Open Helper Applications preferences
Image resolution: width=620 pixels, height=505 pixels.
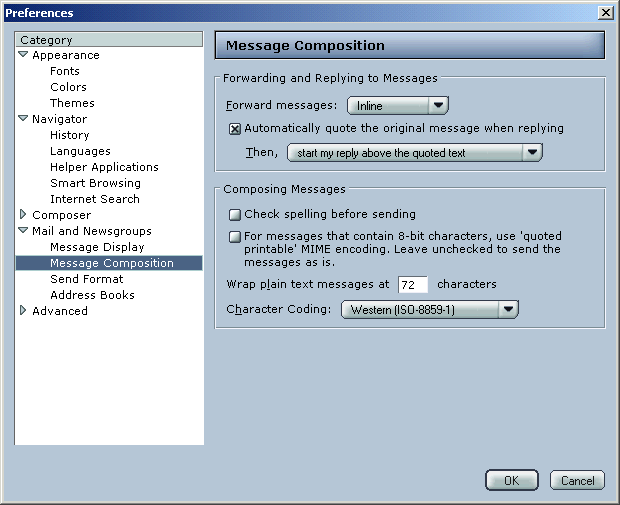click(x=104, y=167)
